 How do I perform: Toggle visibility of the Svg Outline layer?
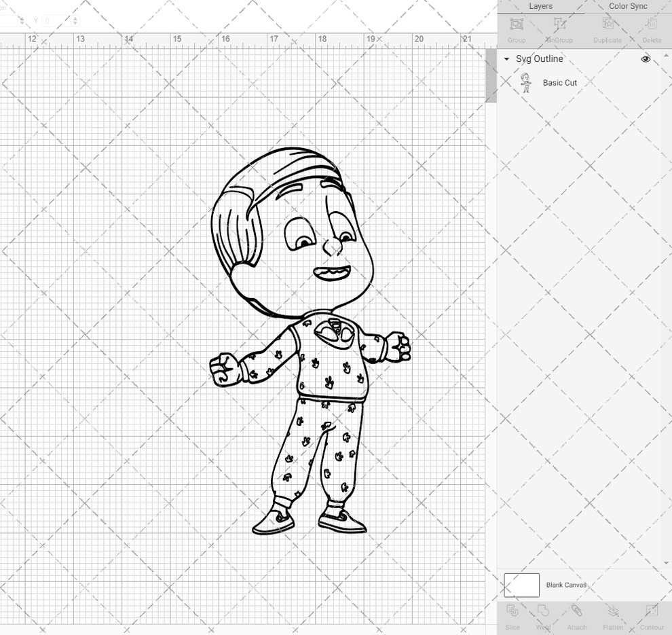[646, 59]
